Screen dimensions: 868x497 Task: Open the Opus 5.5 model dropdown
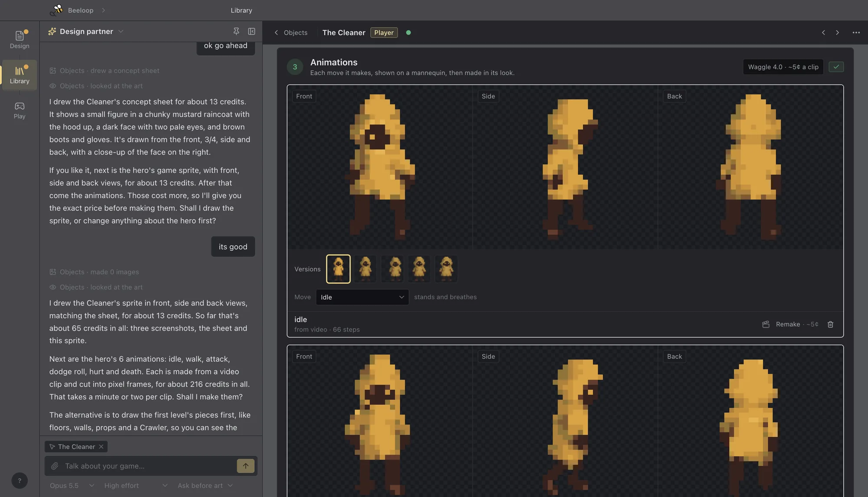point(72,486)
